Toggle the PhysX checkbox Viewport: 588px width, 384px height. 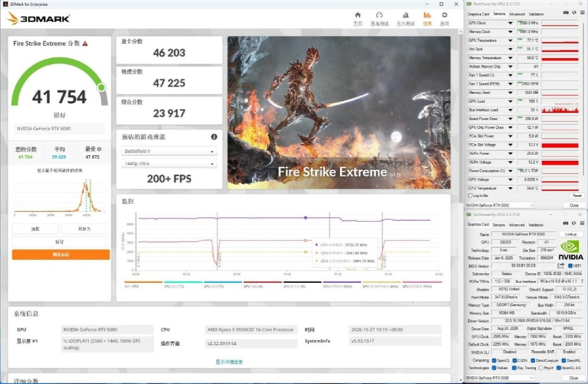[x=541, y=368]
